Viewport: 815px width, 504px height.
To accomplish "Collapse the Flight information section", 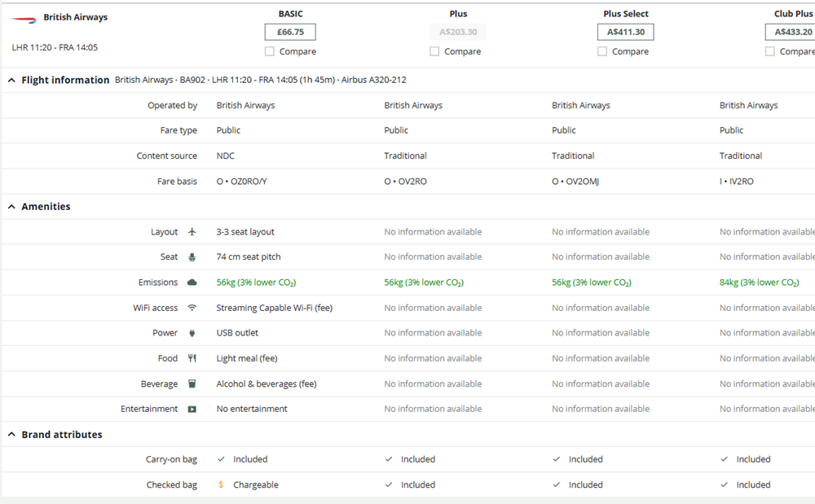I will tap(11, 81).
